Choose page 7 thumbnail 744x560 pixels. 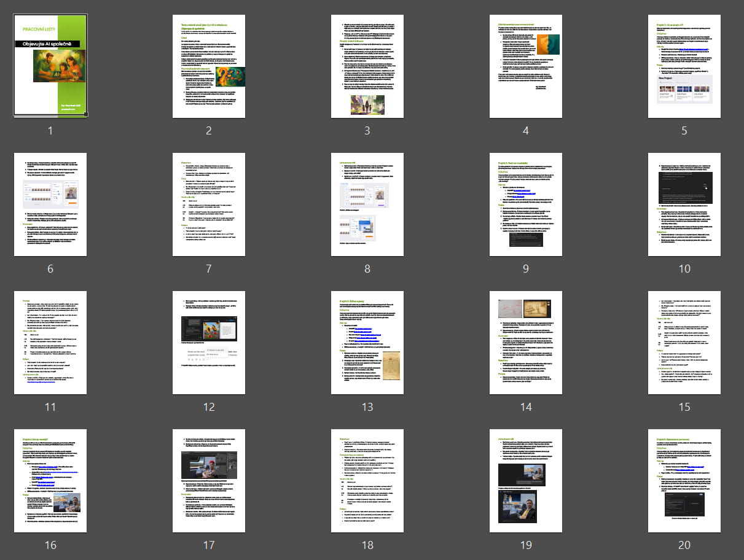pos(209,204)
